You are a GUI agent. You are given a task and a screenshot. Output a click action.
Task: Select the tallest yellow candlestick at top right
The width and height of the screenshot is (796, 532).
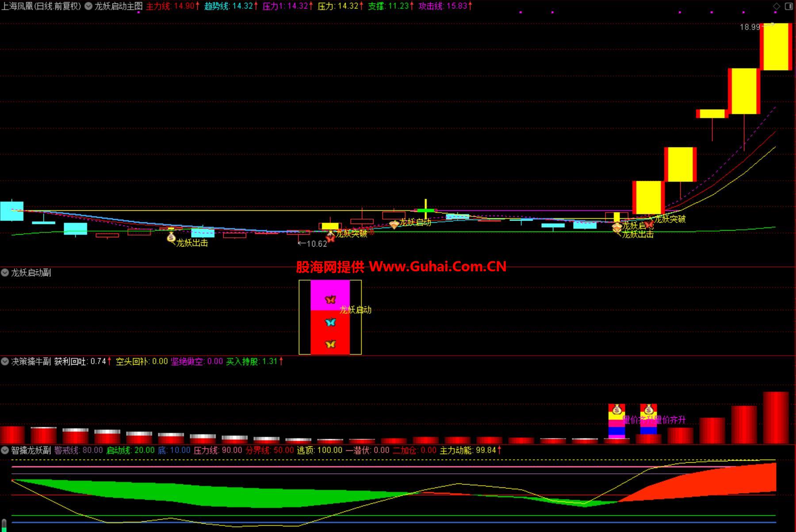pyautogui.click(x=776, y=46)
